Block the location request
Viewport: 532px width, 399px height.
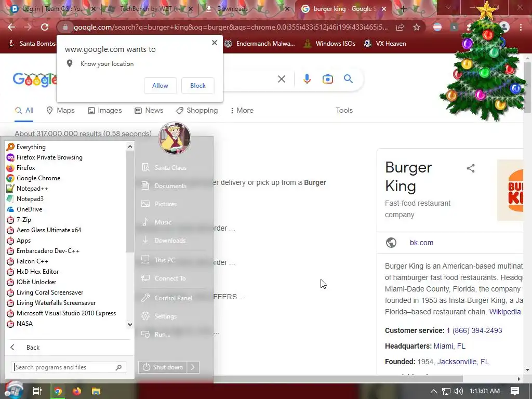tap(198, 86)
